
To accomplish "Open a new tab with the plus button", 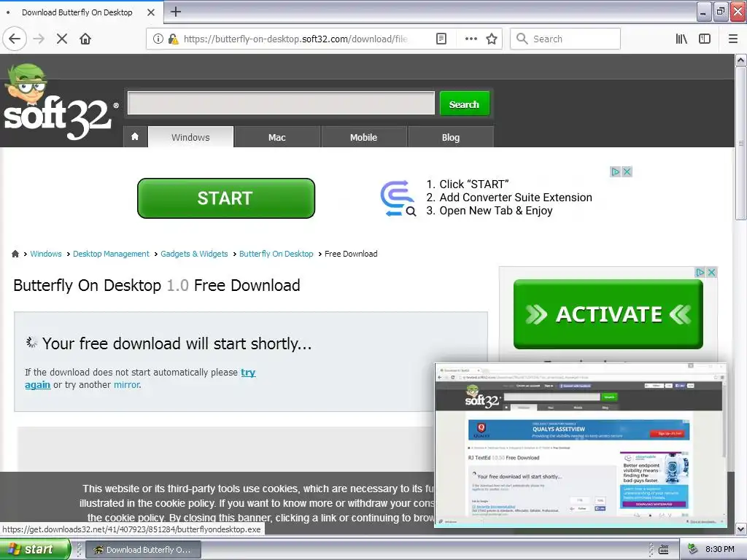I will [x=176, y=12].
